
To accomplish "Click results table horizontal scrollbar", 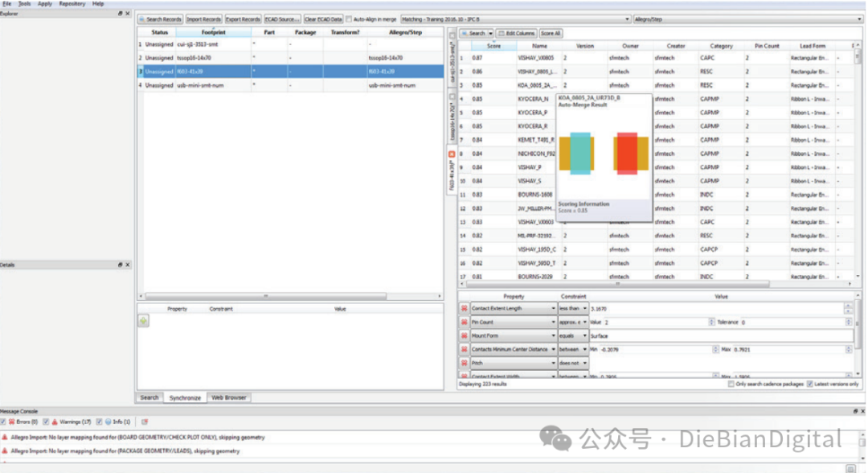I will tap(617, 284).
